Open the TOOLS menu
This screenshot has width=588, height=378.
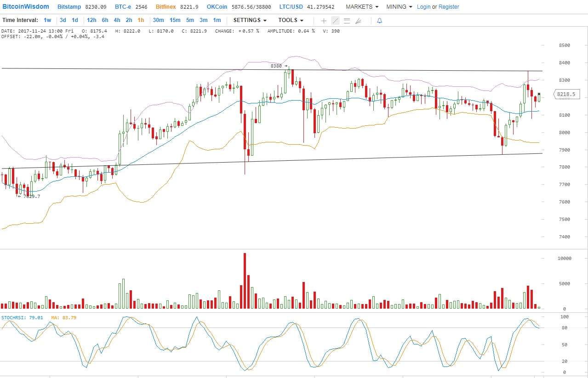point(291,20)
